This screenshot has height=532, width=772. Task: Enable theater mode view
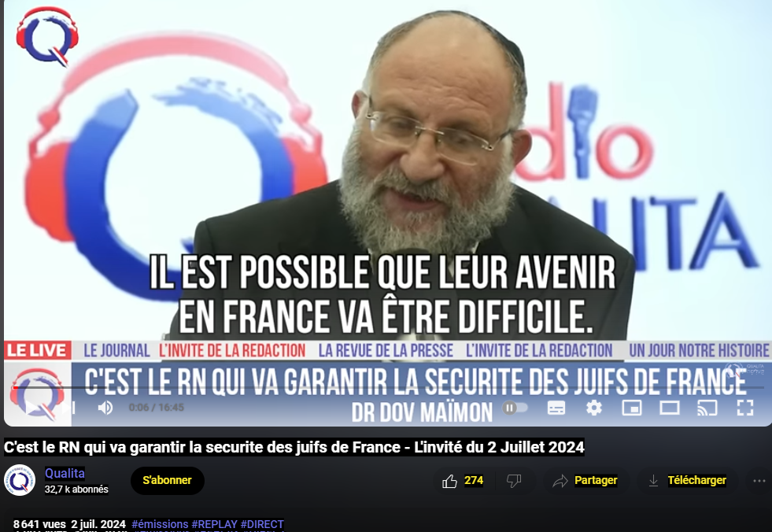click(670, 408)
